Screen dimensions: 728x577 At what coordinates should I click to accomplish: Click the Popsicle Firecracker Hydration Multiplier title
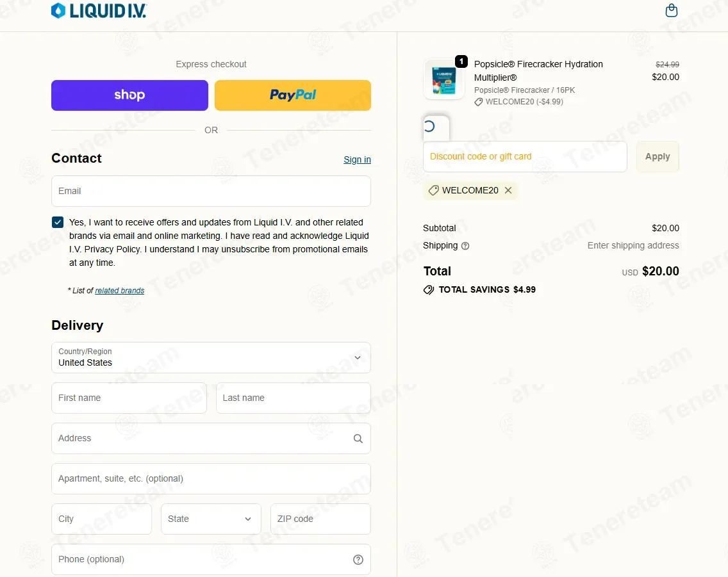coord(538,70)
